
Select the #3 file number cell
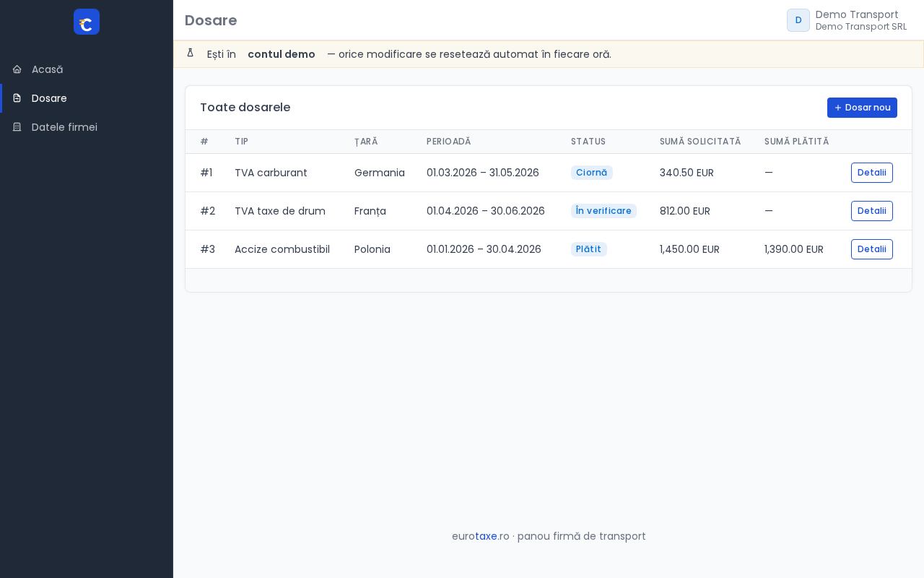207,249
